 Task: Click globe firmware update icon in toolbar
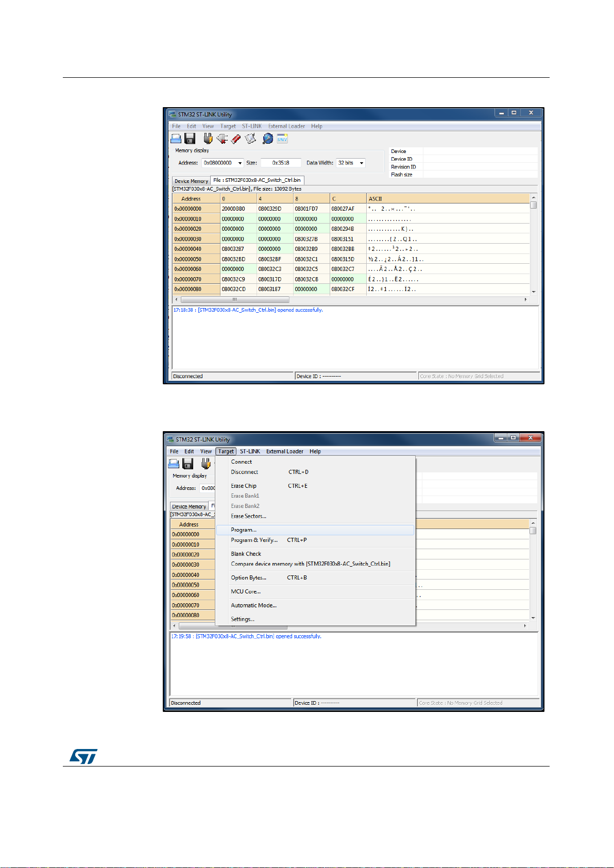(x=268, y=139)
